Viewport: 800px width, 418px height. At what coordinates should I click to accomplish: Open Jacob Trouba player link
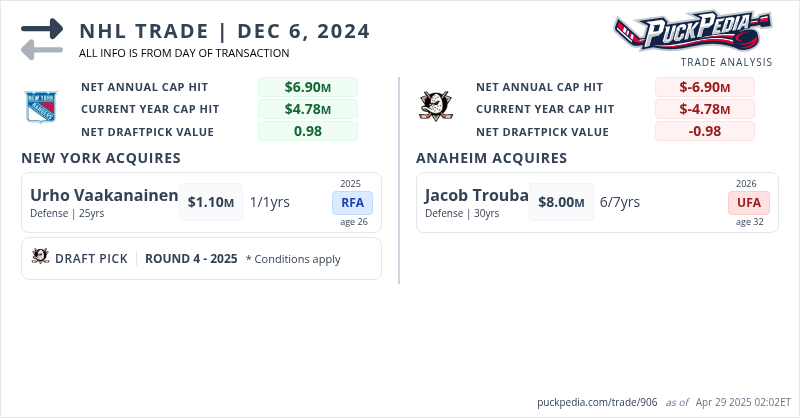pos(476,195)
